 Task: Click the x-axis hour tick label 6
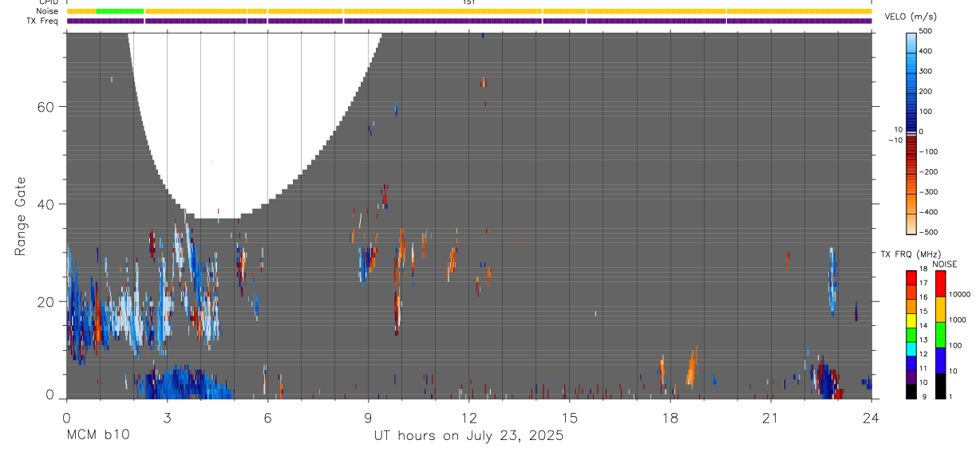[x=267, y=418]
